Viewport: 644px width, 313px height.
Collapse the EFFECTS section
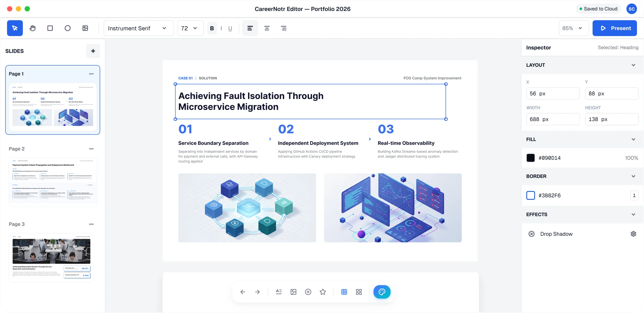pos(633,214)
